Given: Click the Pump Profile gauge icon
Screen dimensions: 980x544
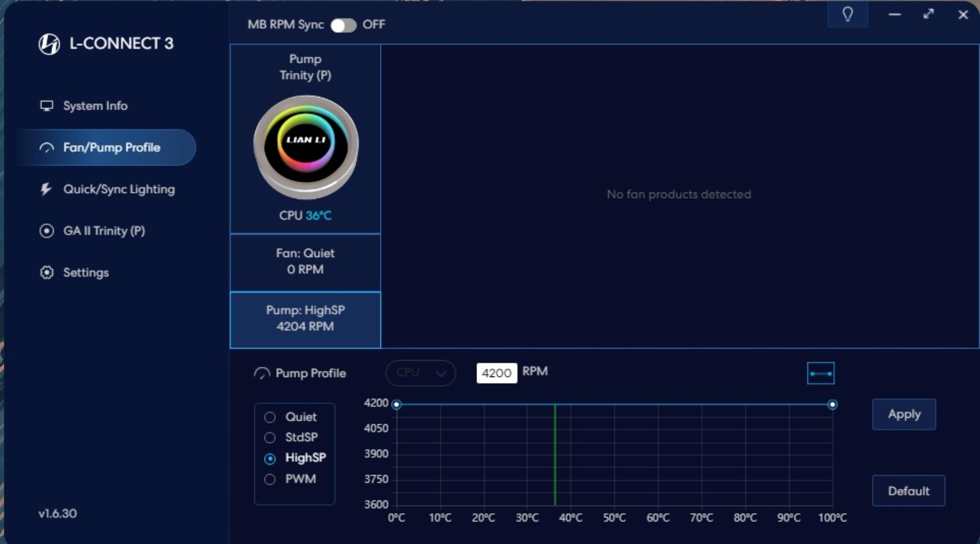Looking at the screenshot, I should (262, 374).
